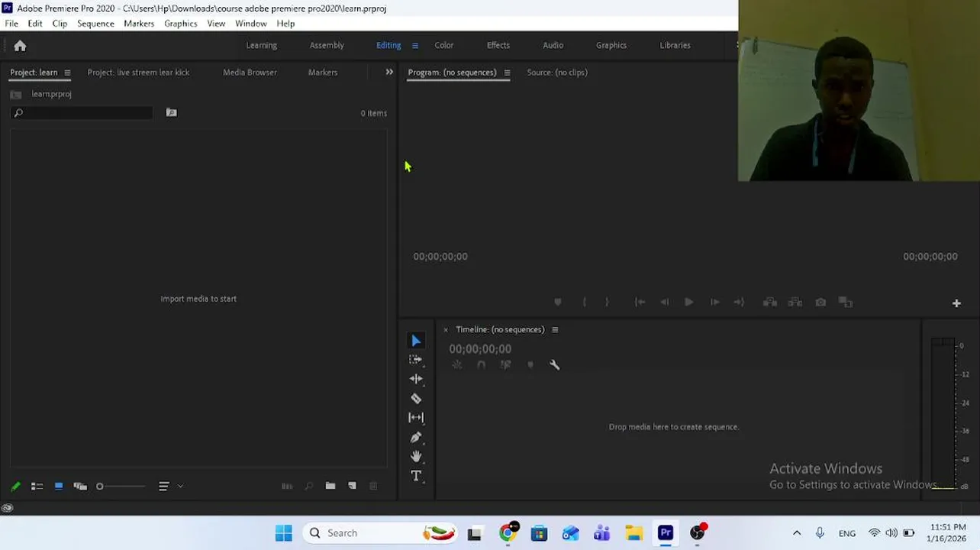Screen dimensions: 980x550
Task: Click the Home icon
Action: pos(20,46)
